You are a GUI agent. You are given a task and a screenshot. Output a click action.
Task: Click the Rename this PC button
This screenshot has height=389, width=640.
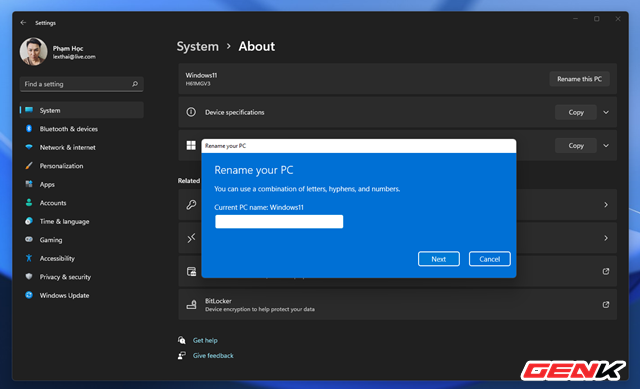pos(579,79)
